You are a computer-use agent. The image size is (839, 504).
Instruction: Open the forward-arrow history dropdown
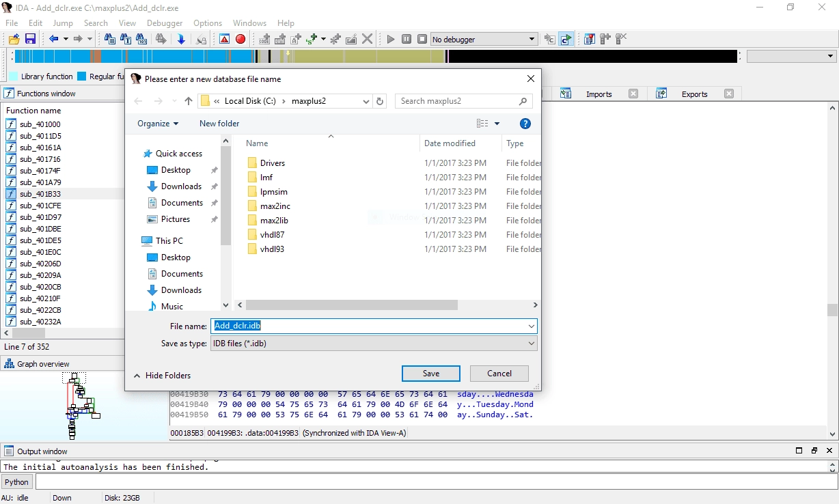pos(90,39)
